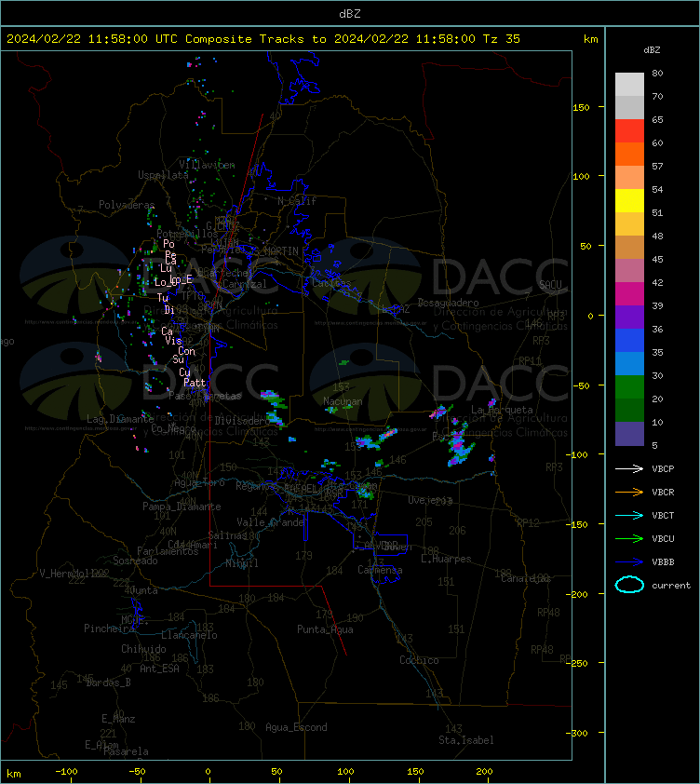Screen dimensions: 700x784
Task: Pick the royal blue 35–36 dBZ swatch
Action: [629, 341]
